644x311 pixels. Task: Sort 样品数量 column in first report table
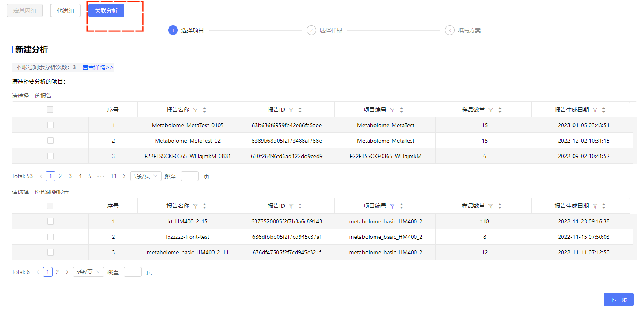click(500, 110)
